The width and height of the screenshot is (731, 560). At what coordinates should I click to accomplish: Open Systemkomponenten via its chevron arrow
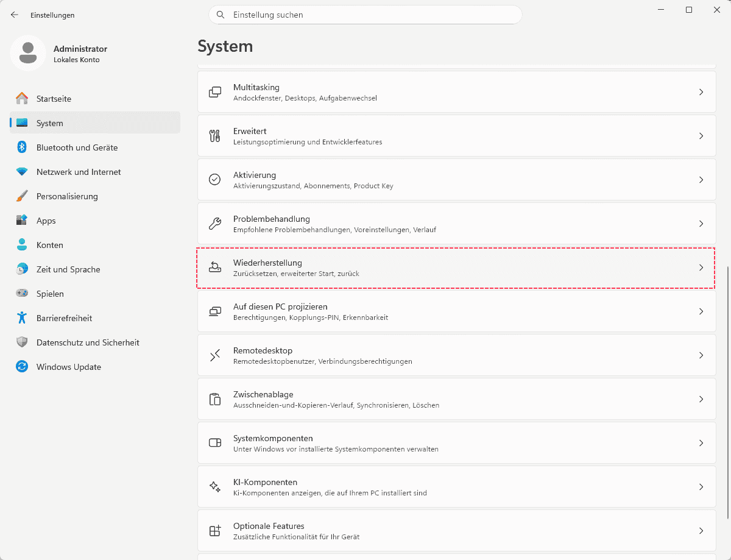coord(701,443)
